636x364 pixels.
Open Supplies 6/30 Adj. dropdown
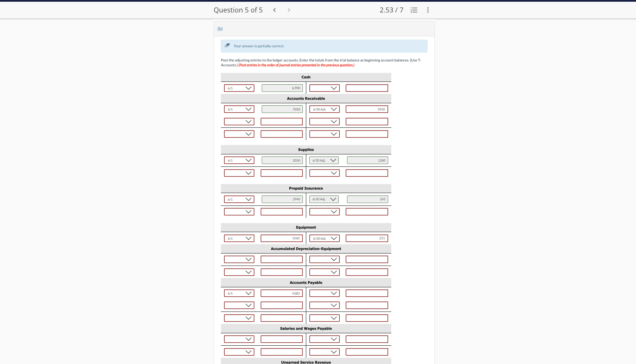(x=324, y=160)
